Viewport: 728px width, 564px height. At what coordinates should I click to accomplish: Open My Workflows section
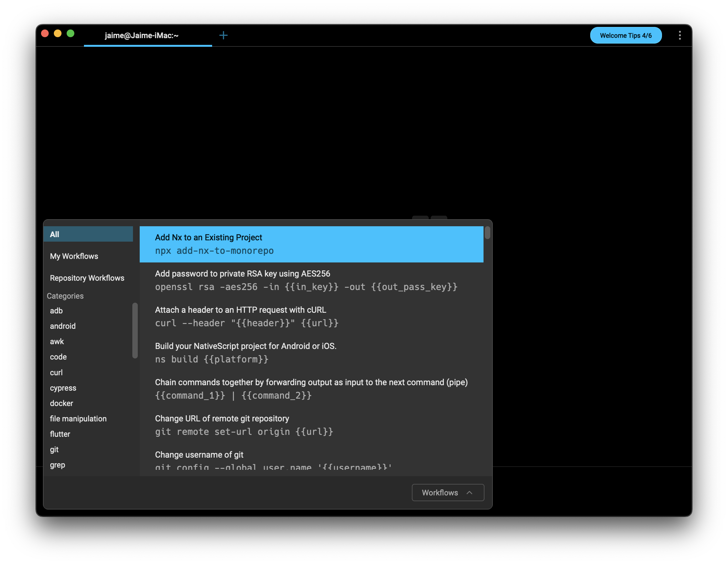[74, 256]
